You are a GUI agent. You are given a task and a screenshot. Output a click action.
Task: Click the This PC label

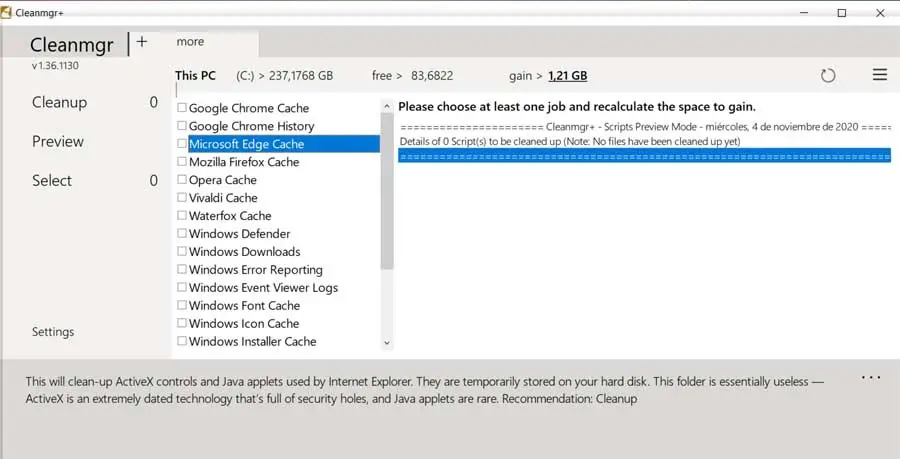195,75
